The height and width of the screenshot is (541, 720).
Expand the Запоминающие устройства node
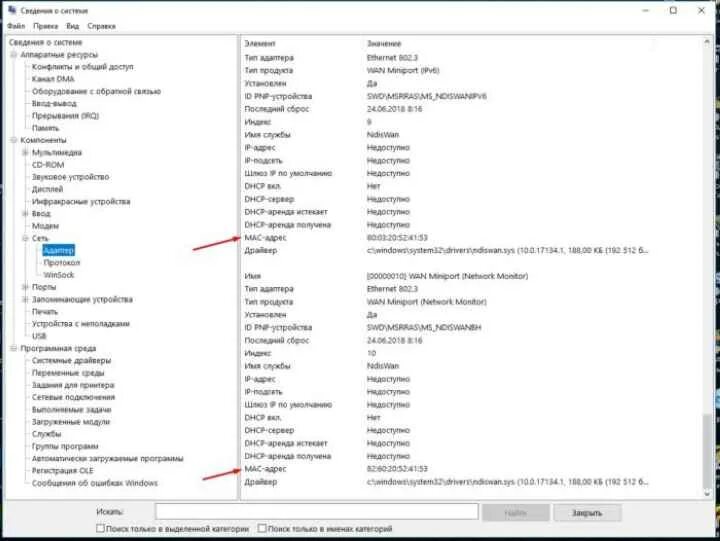tap(26, 299)
